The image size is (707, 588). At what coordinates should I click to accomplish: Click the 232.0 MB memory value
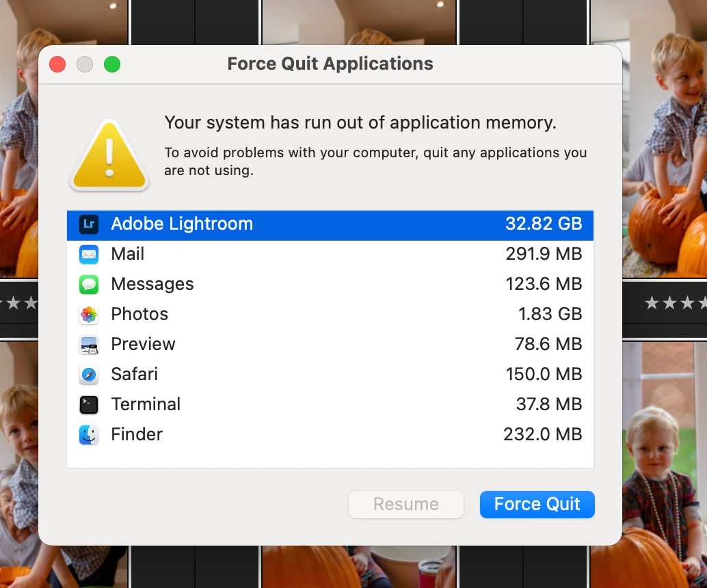(x=543, y=435)
